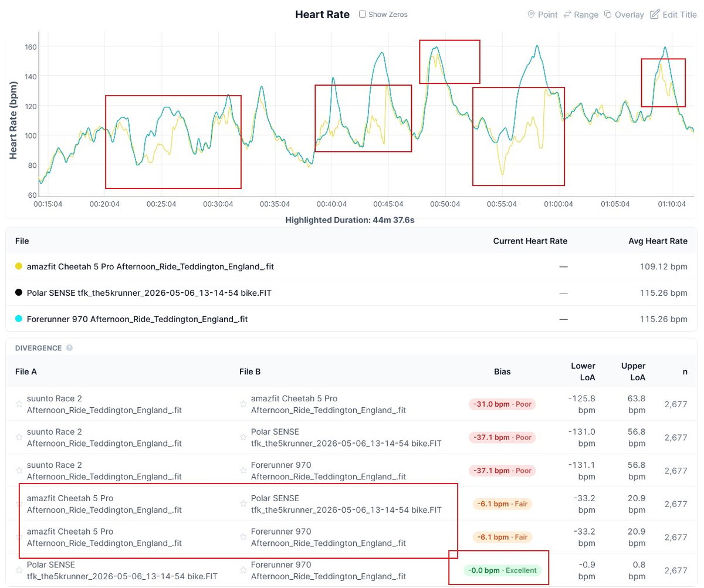The image size is (704, 588).
Task: Click Edit Title for the chart
Action: [x=673, y=15]
